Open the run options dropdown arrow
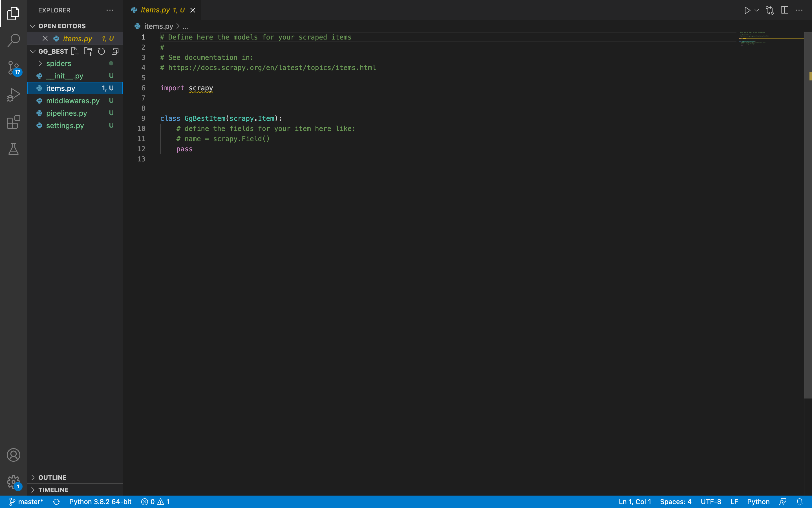 [757, 10]
